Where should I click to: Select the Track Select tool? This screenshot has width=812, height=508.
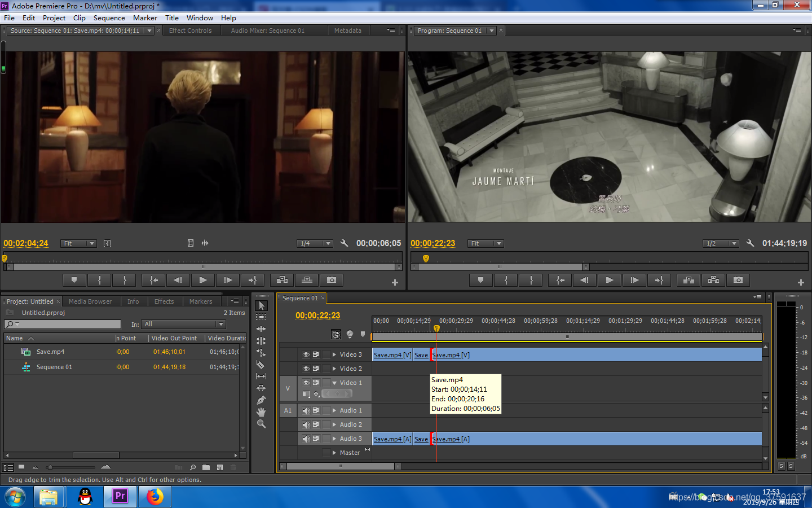tap(261, 317)
